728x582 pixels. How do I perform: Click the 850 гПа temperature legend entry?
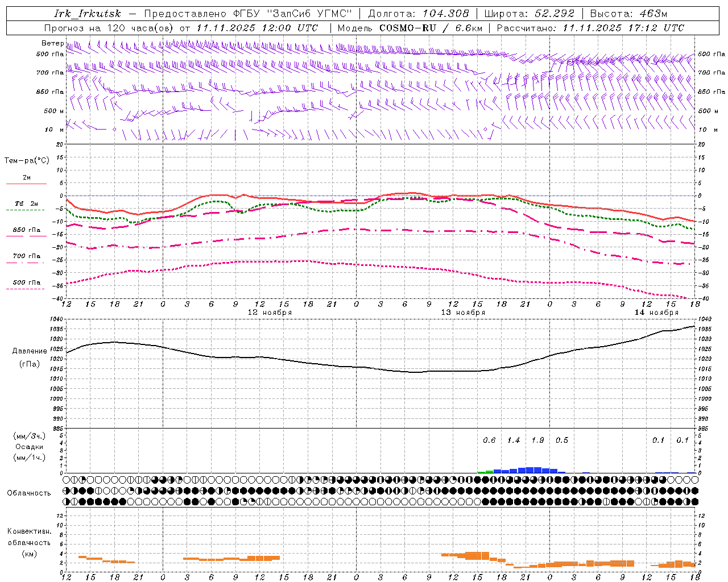tap(27, 230)
